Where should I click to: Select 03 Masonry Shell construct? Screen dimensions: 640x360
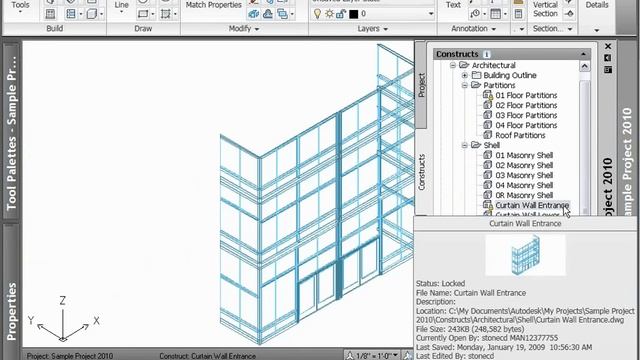pyautogui.click(x=524, y=175)
